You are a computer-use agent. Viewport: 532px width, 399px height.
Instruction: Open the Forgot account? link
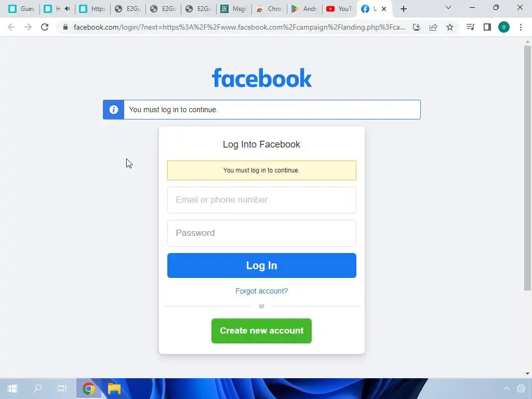point(262,291)
